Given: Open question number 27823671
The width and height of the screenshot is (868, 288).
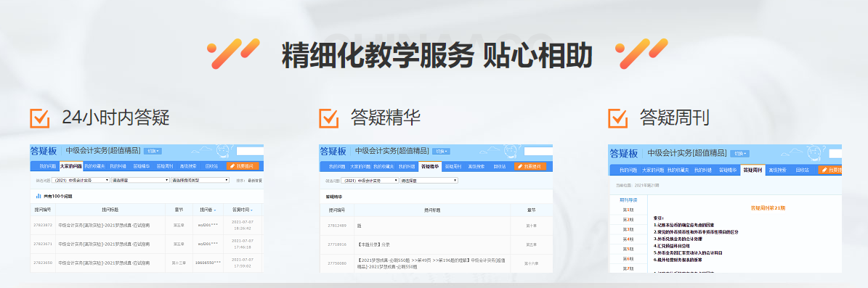Looking at the screenshot, I should point(43,244).
